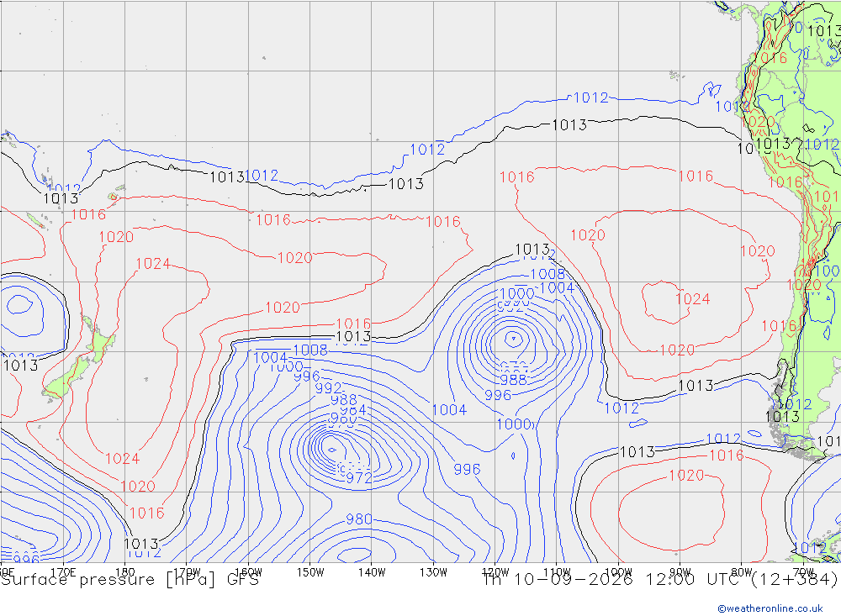Click the weatheronline.co.uk copyright link
The image size is (841, 616).
tap(770, 608)
